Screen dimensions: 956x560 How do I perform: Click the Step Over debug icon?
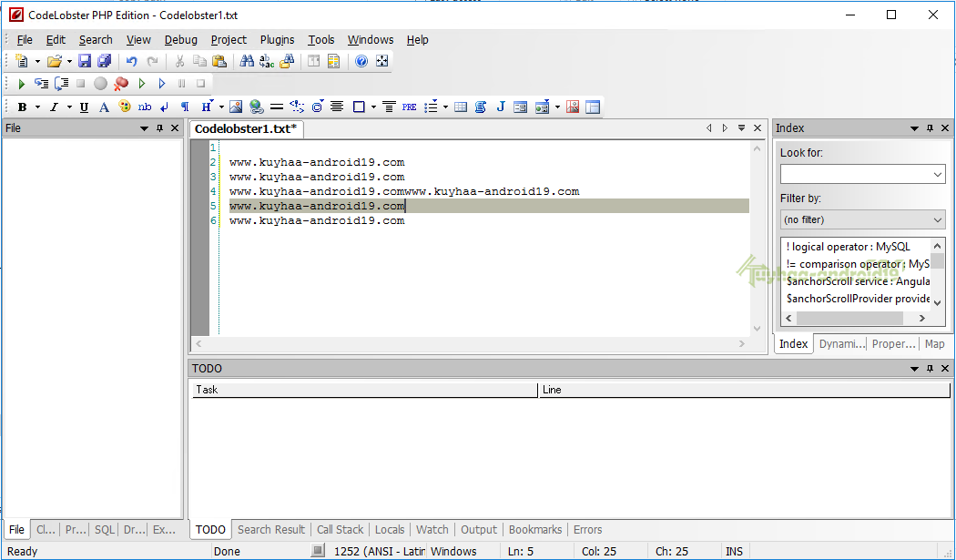(62, 84)
